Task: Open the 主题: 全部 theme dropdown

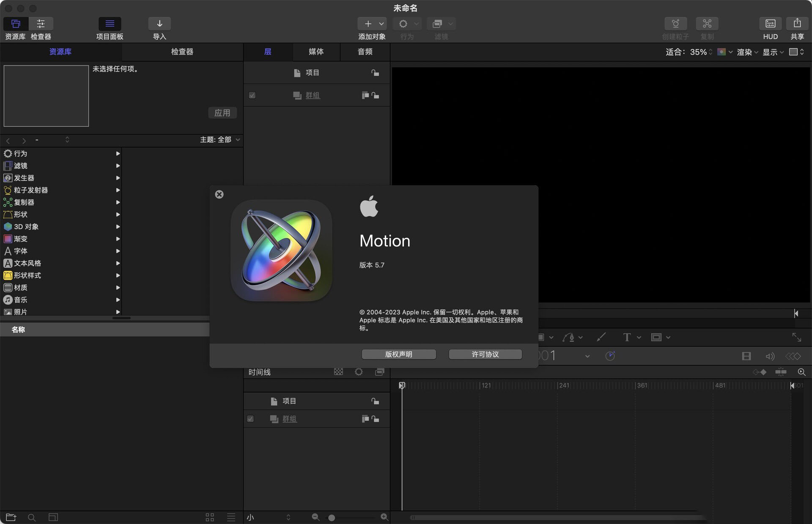Action: pos(220,140)
